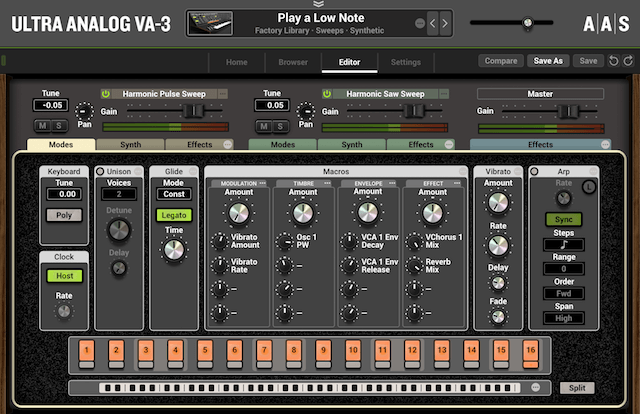This screenshot has height=414, width=640.
Task: Open Harmonic Saw Sweep layer options menu
Action: pyautogui.click(x=444, y=94)
